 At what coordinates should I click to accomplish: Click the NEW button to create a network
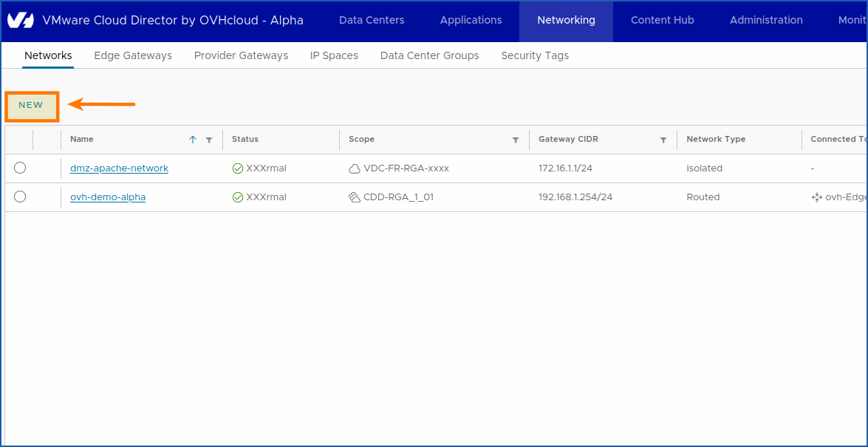[31, 105]
